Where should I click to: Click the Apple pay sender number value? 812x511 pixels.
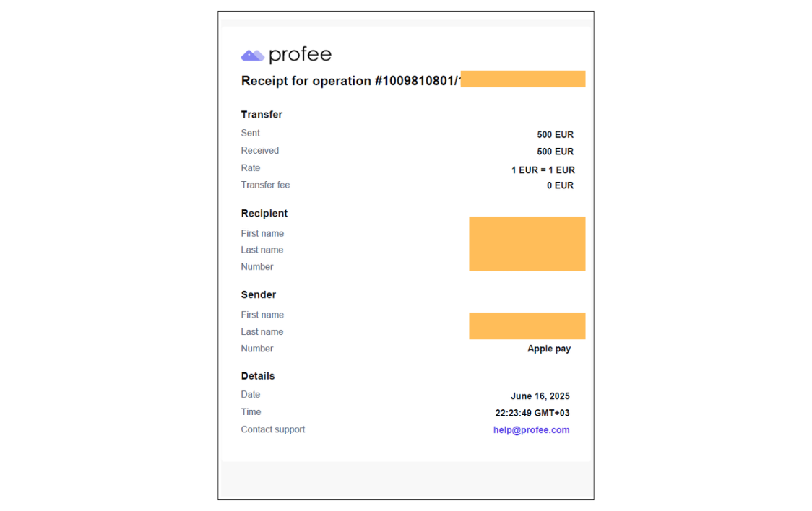(549, 349)
